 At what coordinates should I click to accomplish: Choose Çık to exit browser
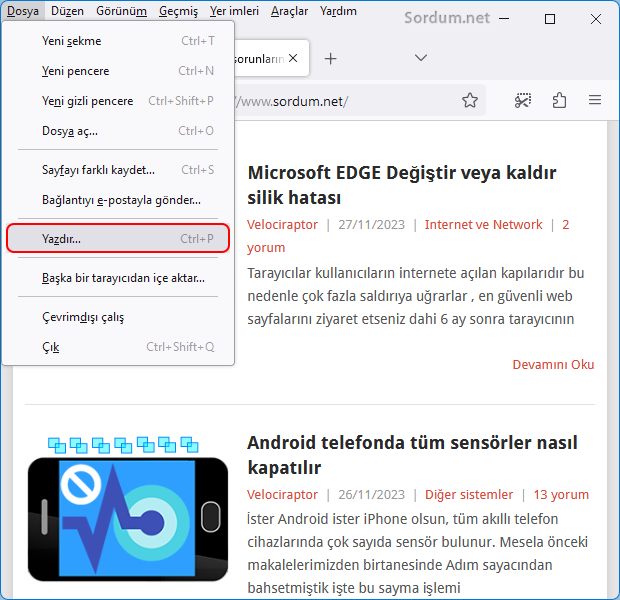click(x=118, y=347)
